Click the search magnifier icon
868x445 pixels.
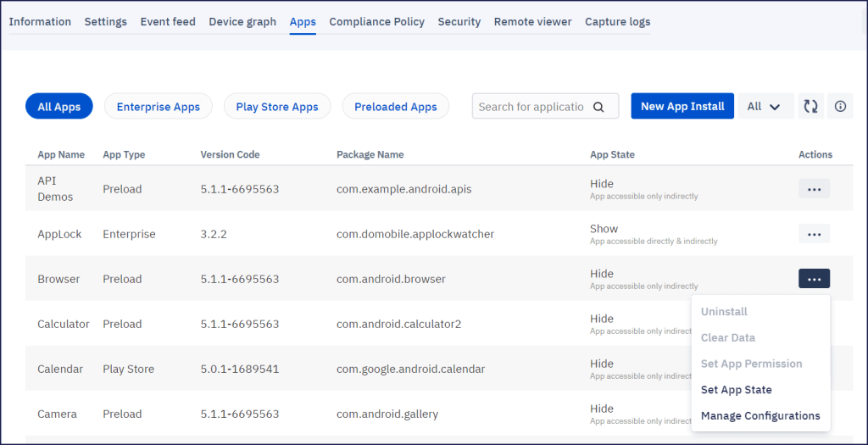click(598, 107)
